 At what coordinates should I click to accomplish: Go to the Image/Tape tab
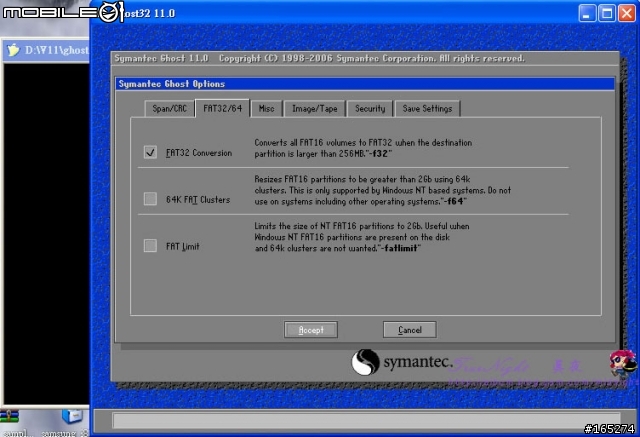click(315, 109)
